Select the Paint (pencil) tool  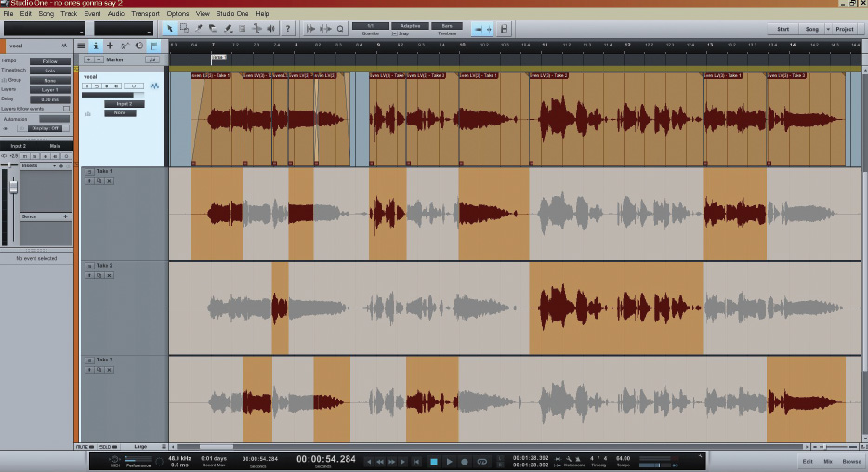[228, 29]
